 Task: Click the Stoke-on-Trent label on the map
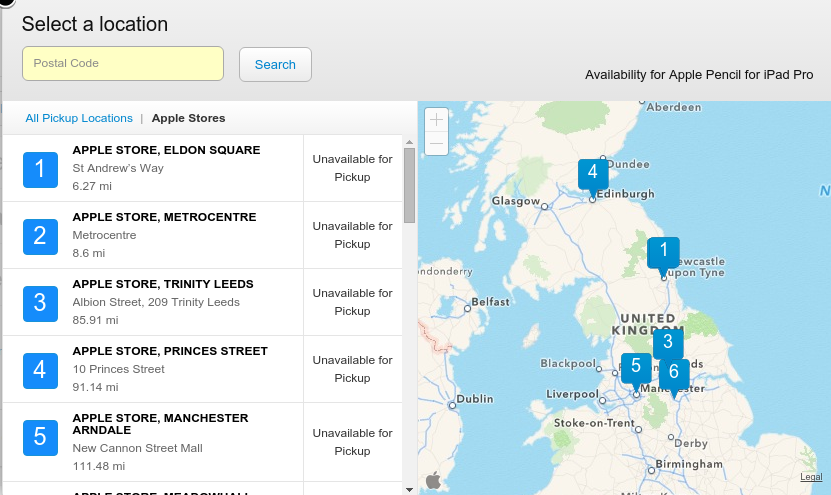[x=594, y=423]
